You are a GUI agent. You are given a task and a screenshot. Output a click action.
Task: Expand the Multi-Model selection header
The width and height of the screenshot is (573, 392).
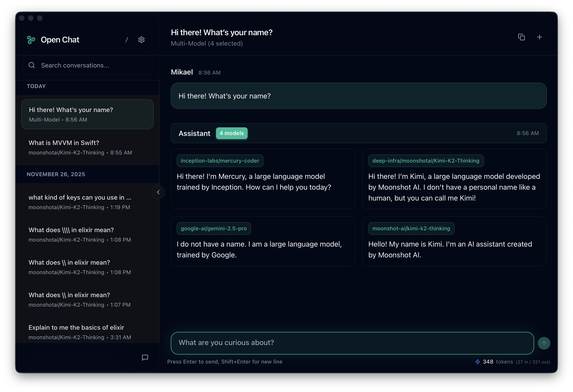pos(207,43)
